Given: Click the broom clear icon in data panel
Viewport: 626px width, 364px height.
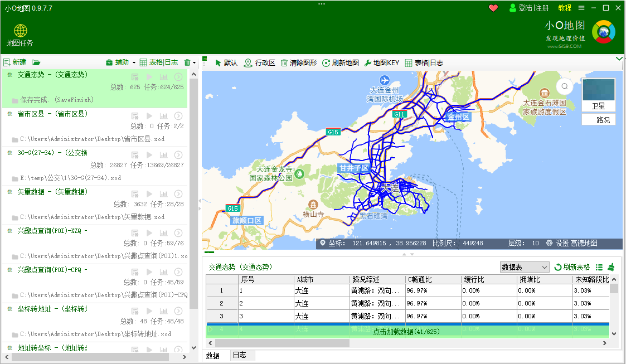Looking at the screenshot, I should [x=611, y=267].
